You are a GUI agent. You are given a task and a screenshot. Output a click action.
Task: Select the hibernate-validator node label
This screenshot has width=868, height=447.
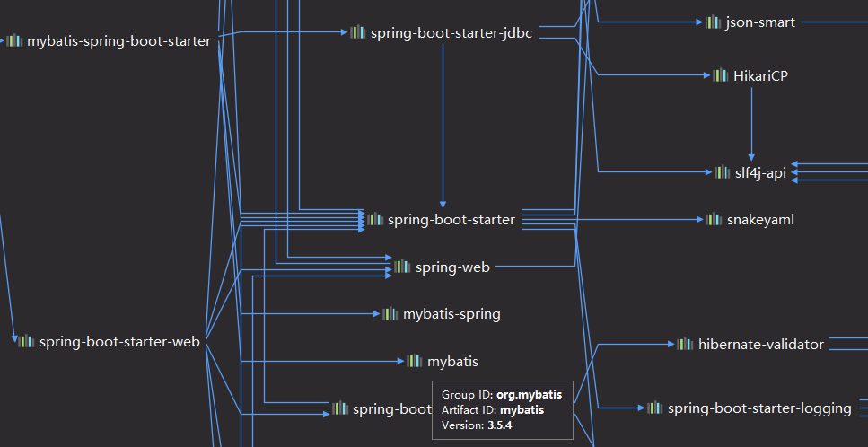click(760, 345)
